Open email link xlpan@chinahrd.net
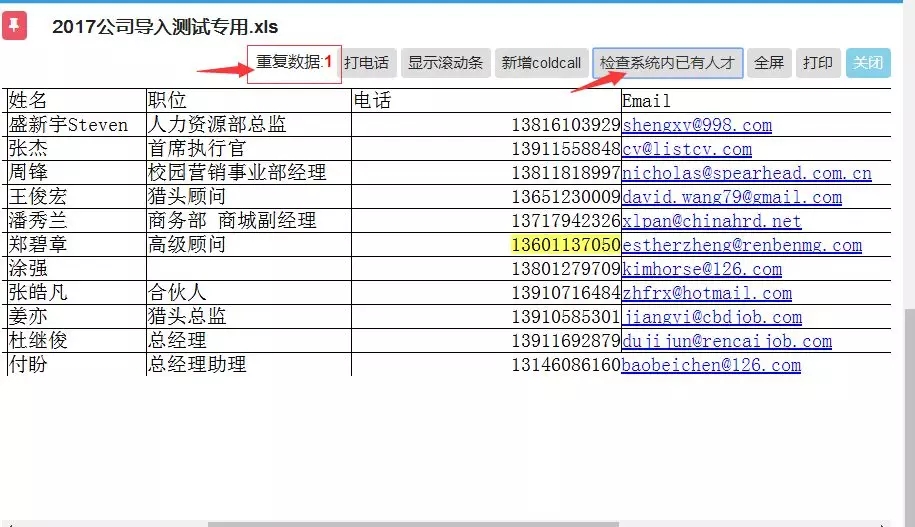The height and width of the screenshot is (527, 915). 711,221
